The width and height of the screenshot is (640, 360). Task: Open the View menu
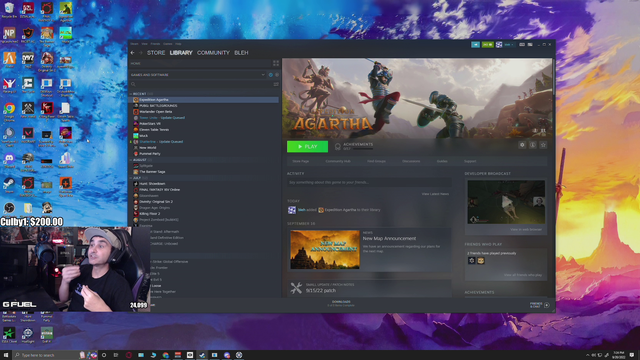click(x=144, y=44)
